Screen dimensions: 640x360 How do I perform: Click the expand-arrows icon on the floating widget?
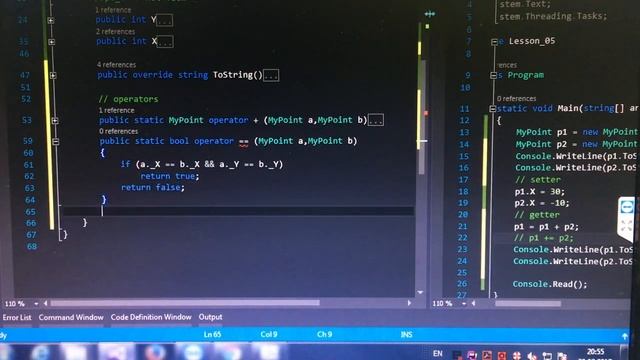(627, 226)
